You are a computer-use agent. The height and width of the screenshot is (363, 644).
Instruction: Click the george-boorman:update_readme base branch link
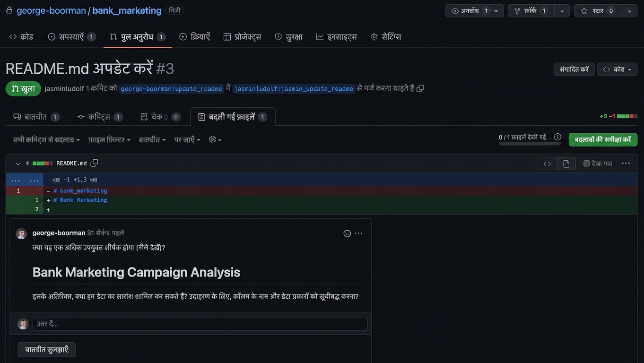click(171, 89)
